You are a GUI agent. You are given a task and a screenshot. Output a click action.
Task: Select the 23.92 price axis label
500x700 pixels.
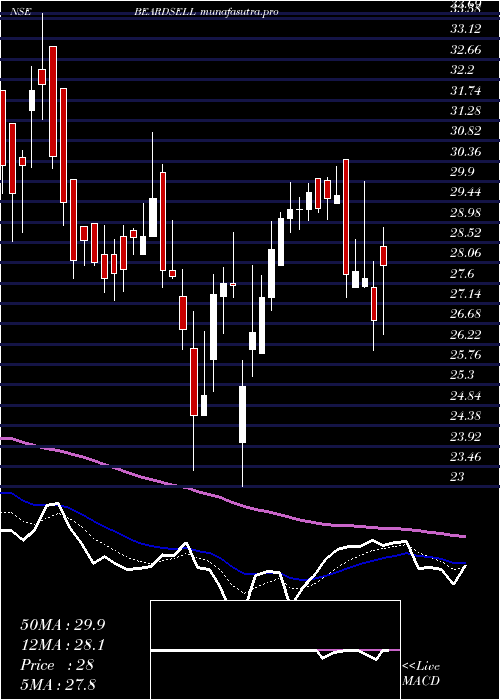tap(466, 437)
